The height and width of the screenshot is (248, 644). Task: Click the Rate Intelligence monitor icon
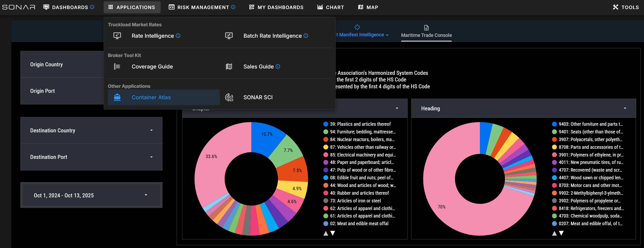tap(117, 36)
